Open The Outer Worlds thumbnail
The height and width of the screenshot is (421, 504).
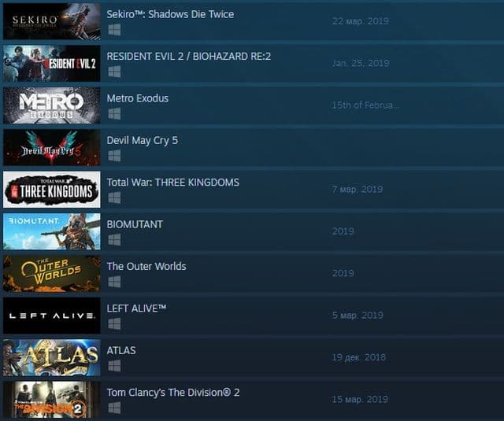click(x=52, y=274)
